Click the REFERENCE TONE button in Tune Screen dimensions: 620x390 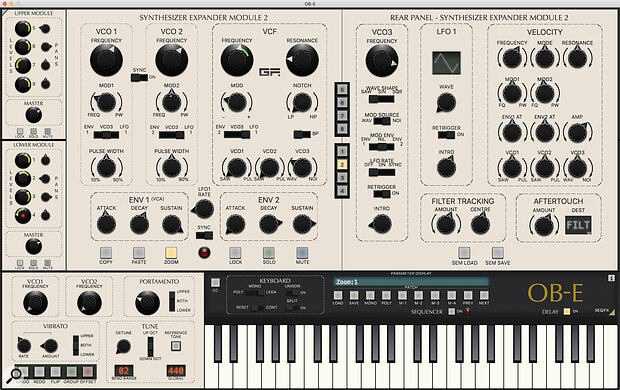pyautogui.click(x=176, y=346)
